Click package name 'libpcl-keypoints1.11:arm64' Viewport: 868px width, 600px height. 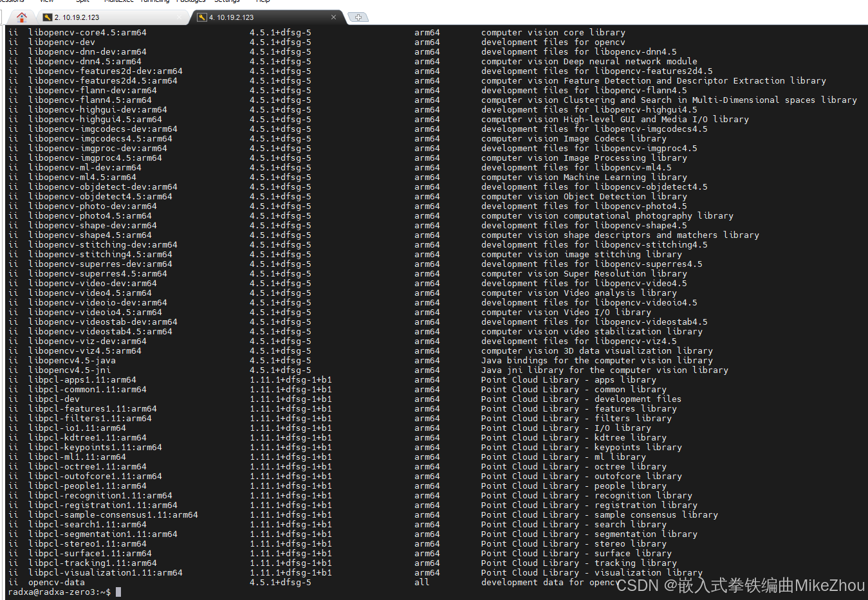[95, 447]
